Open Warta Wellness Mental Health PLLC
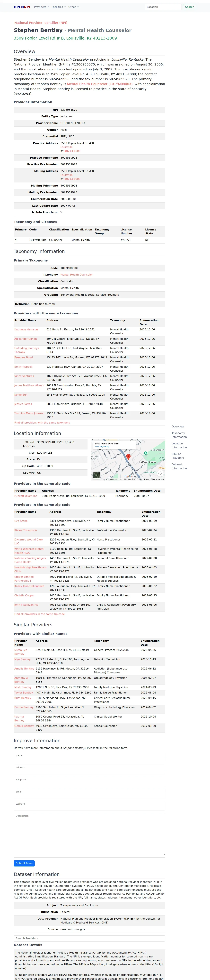The width and height of the screenshot is (210, 980). (29, 551)
